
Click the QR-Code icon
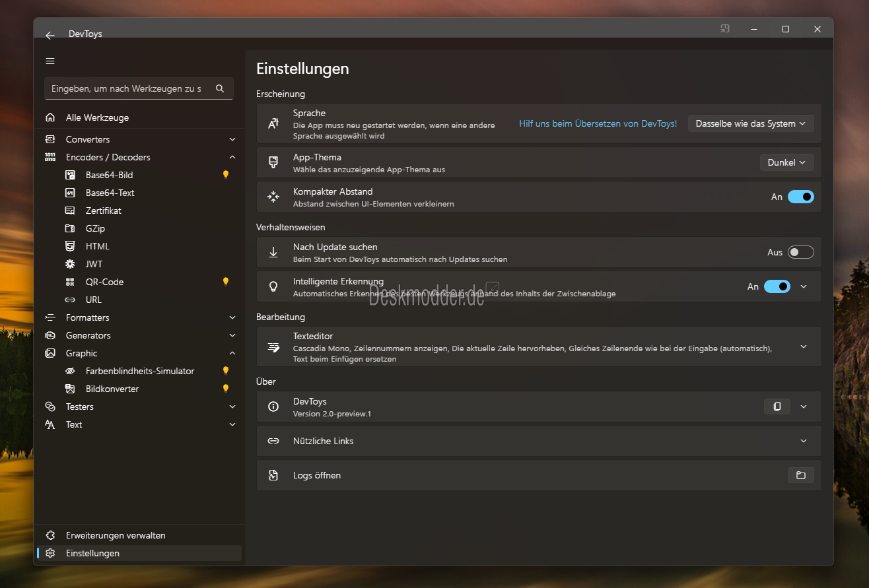point(70,282)
